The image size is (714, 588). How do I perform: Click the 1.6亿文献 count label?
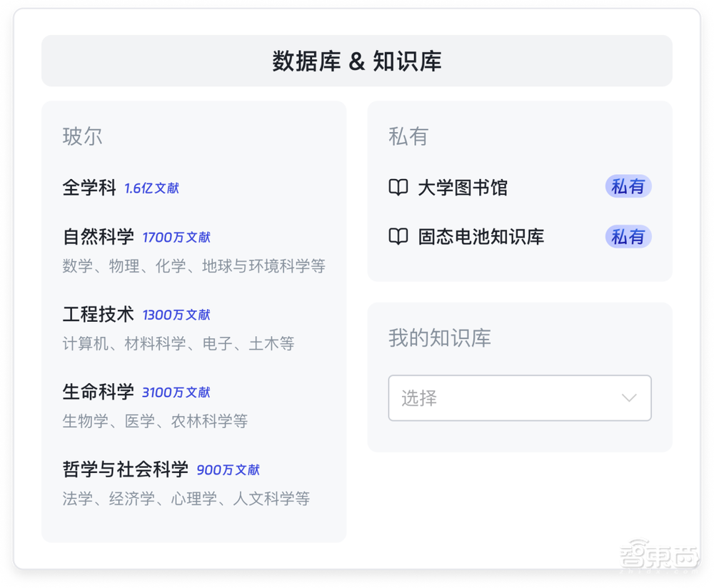151,188
